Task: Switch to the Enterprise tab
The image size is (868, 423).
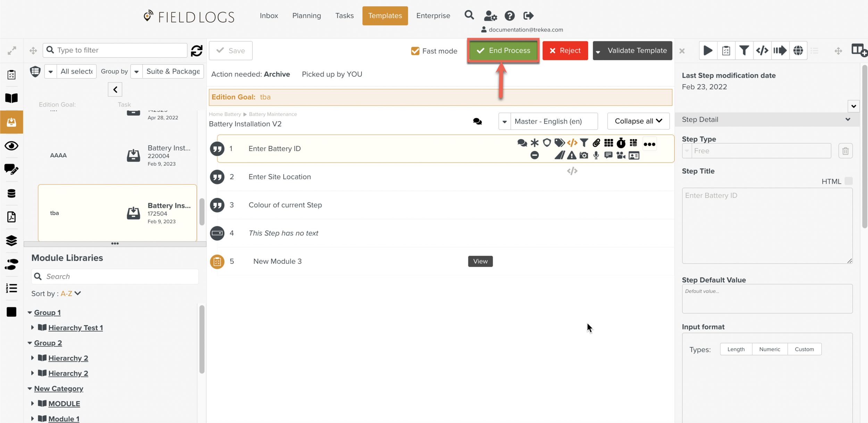Action: pos(433,16)
